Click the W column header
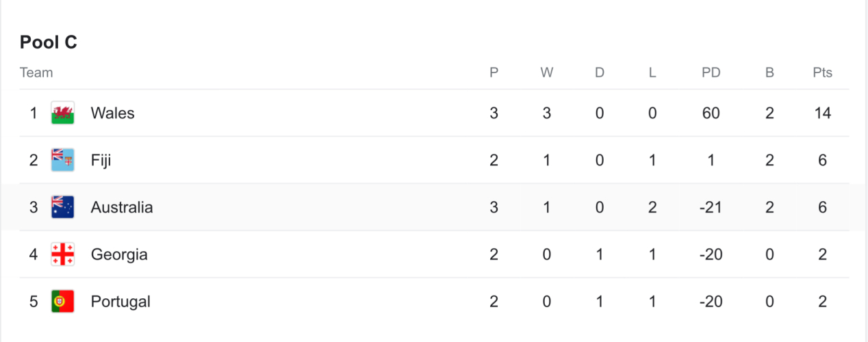This screenshot has height=342, width=868. click(x=546, y=73)
